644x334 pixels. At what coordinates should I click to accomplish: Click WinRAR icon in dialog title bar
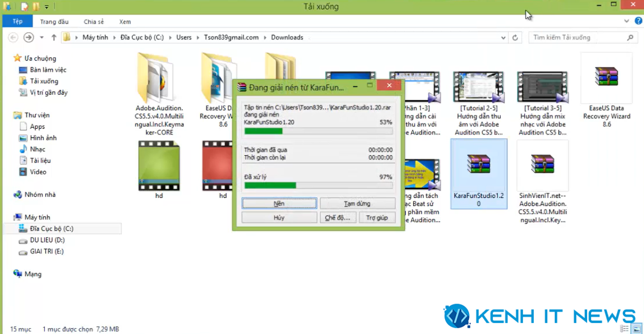[242, 87]
